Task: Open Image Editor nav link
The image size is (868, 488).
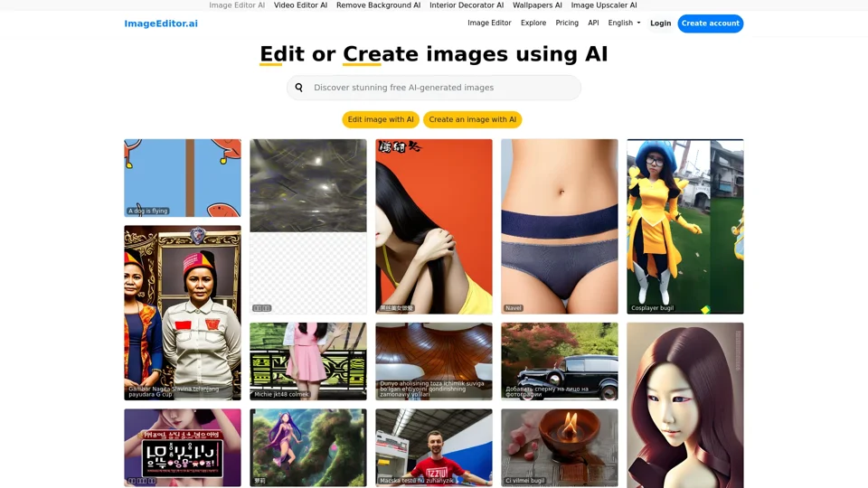Action: 489,23
